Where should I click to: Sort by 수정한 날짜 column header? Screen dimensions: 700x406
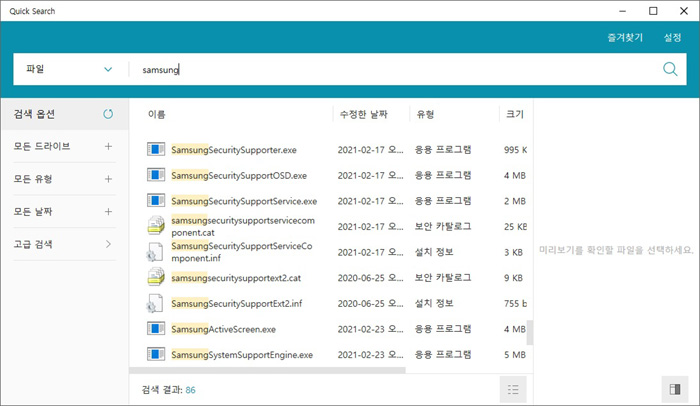tap(363, 114)
